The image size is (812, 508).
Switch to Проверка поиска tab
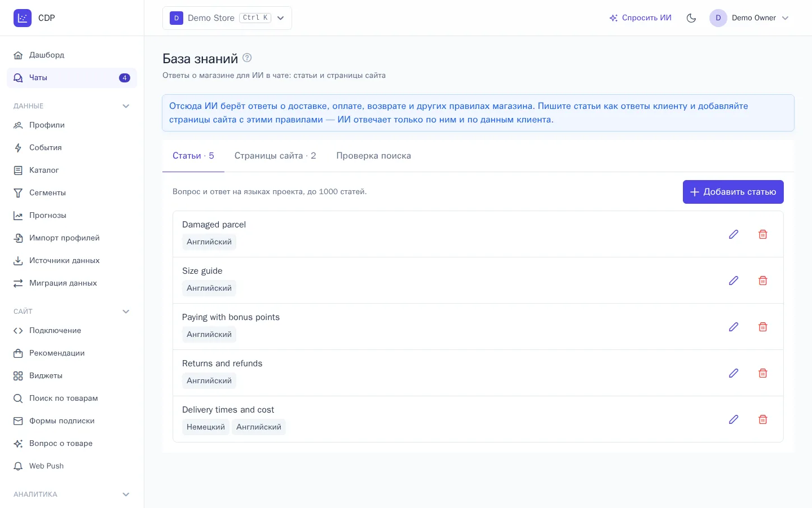click(x=373, y=156)
